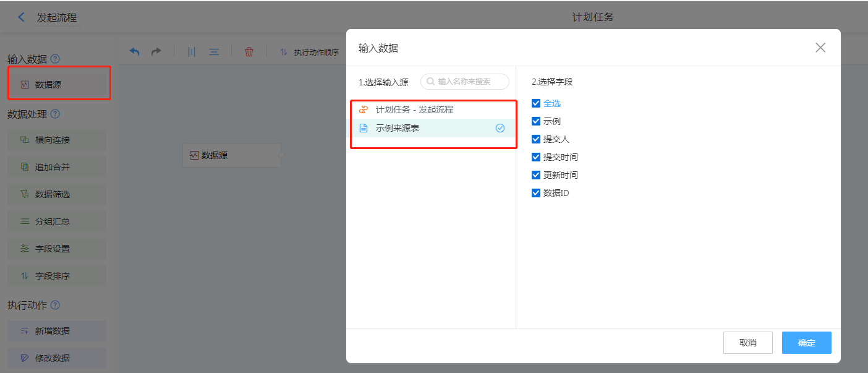Click the horizontal align icon in toolbar
This screenshot has width=868, height=373.
(214, 52)
